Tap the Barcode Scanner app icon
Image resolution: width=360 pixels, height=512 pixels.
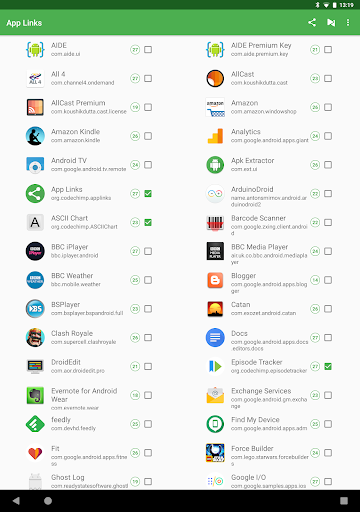(215, 222)
